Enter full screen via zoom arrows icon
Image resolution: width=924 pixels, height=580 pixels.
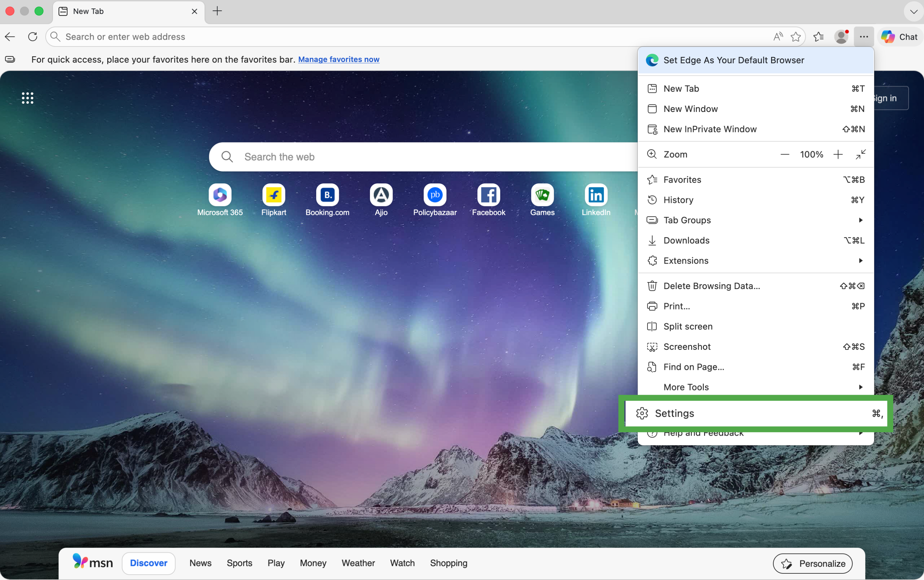tap(860, 154)
